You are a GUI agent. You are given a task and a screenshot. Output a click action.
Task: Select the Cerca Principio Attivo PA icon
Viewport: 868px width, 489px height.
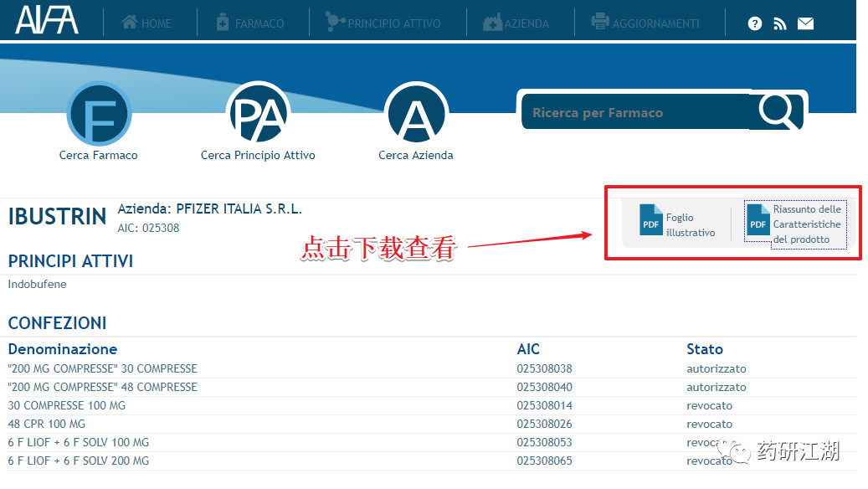(x=258, y=113)
